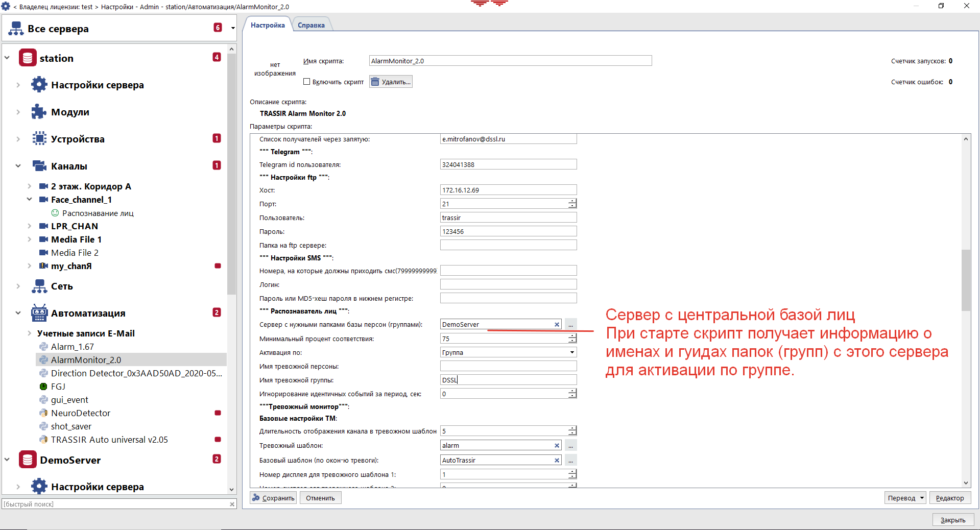Collapse the DemoServer tree node
Viewport: 980px width, 530px height.
coord(7,460)
